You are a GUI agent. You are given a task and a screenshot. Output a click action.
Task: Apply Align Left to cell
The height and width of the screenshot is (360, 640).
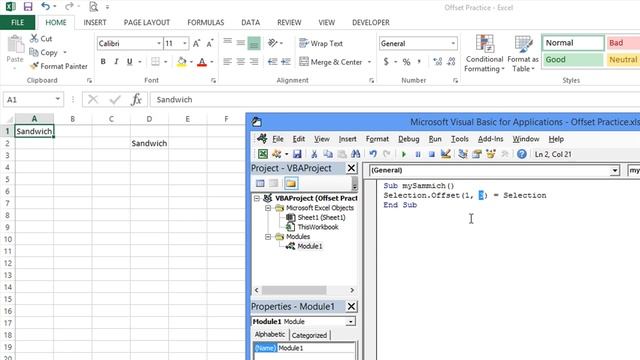[227, 62]
